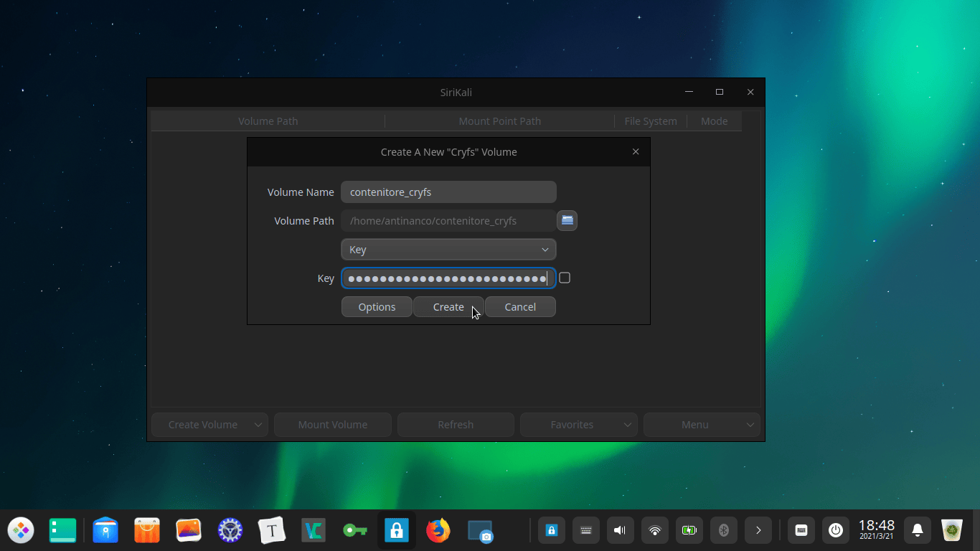Click the power shutdown icon
This screenshot has height=551, width=980.
[x=836, y=531]
